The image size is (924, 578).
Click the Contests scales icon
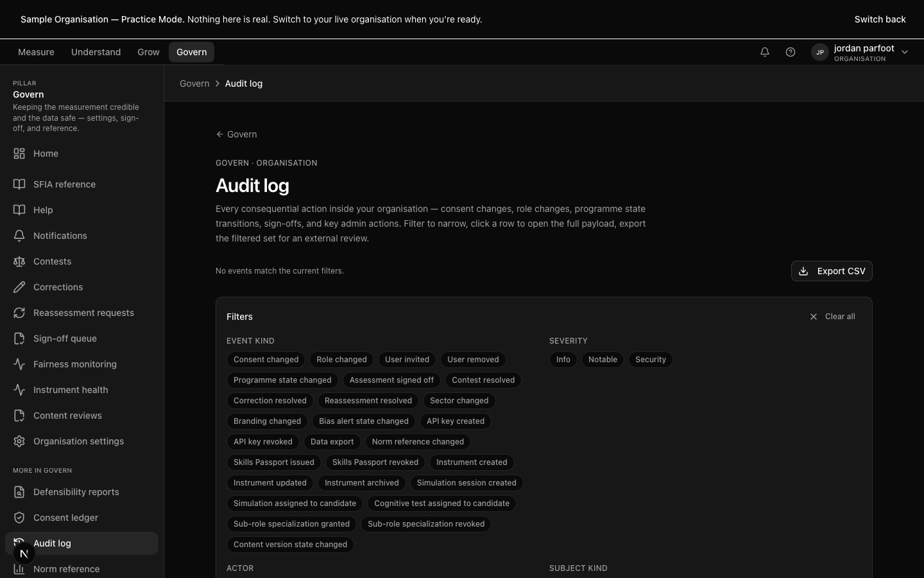(x=19, y=261)
